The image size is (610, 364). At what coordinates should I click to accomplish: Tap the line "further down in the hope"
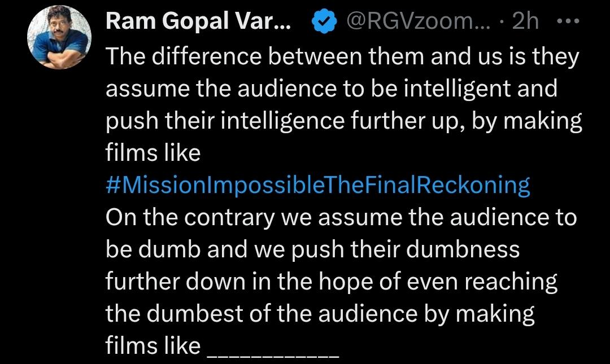(x=332, y=282)
